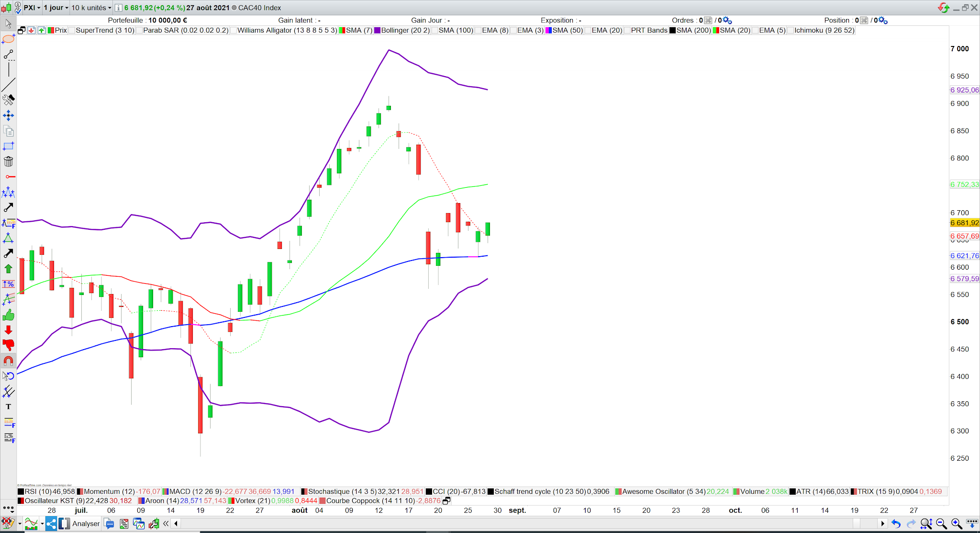Click the zoom fit magnifier with arrows
Viewport: 980px width, 533px height.
(x=926, y=524)
